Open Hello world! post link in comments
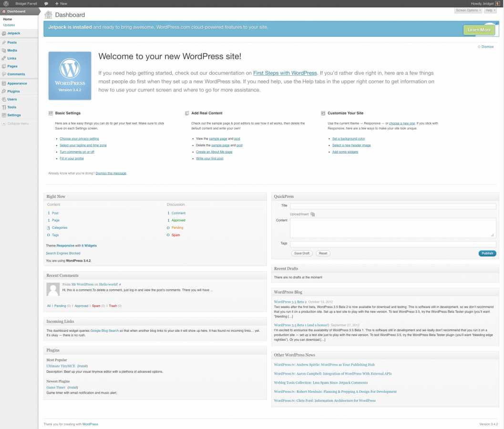 [x=108, y=285]
